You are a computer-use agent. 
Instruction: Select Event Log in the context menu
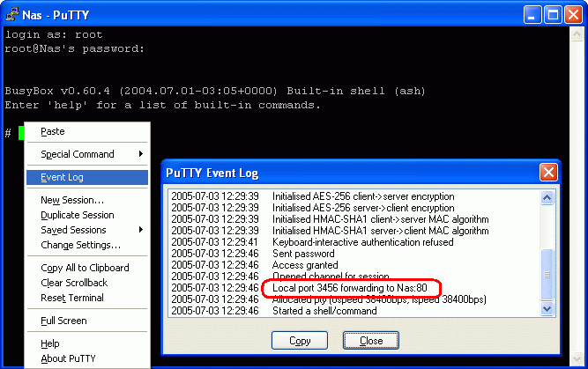[87, 177]
